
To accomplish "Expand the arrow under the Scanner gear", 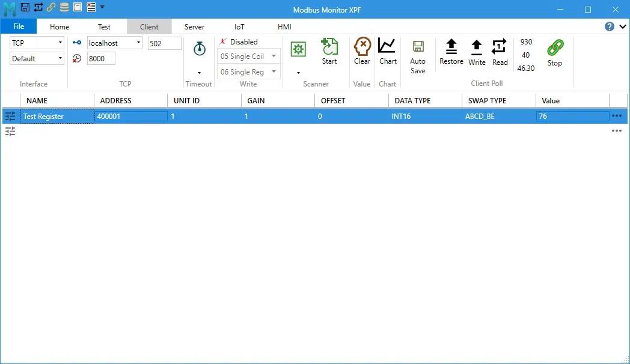I will click(298, 73).
